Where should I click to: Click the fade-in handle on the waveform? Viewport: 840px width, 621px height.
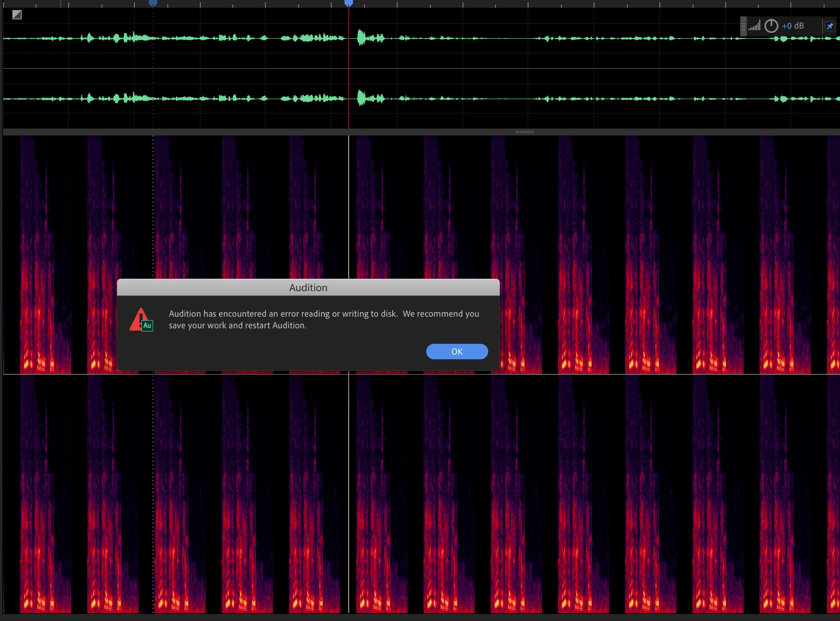(17, 15)
